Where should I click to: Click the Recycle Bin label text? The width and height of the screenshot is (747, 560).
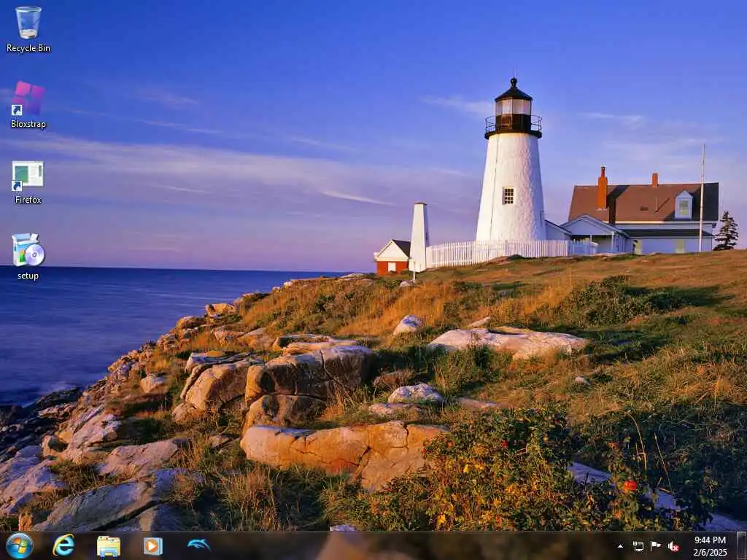(28, 48)
